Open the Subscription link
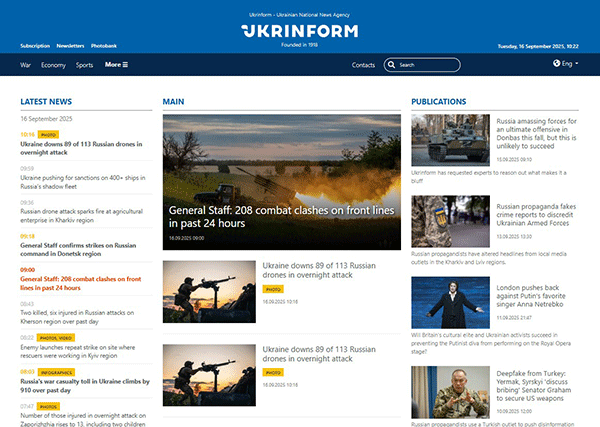The image size is (600, 427). pyautogui.click(x=35, y=46)
